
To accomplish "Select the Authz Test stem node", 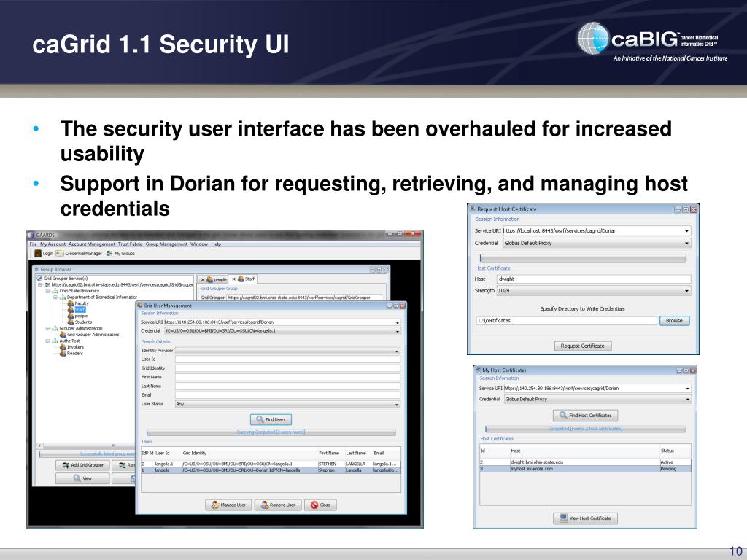I will click(66, 341).
